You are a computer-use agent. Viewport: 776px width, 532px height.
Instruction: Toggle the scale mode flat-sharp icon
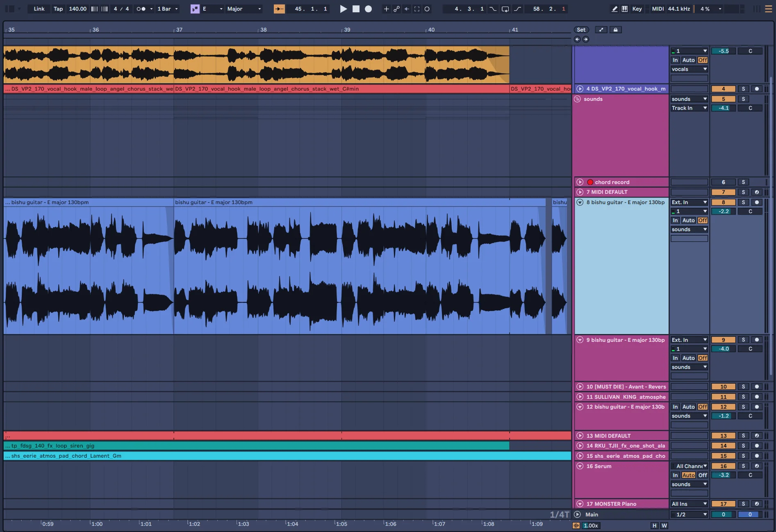tap(195, 9)
